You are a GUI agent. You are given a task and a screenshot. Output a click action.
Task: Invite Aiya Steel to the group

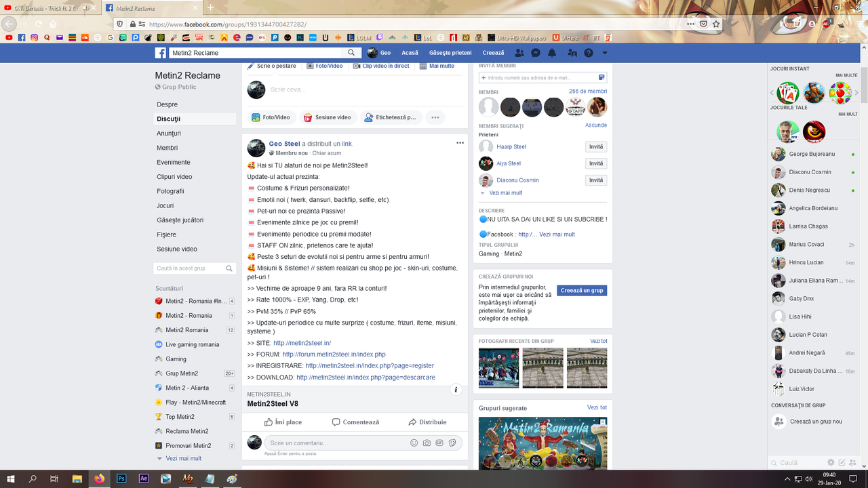click(x=596, y=163)
